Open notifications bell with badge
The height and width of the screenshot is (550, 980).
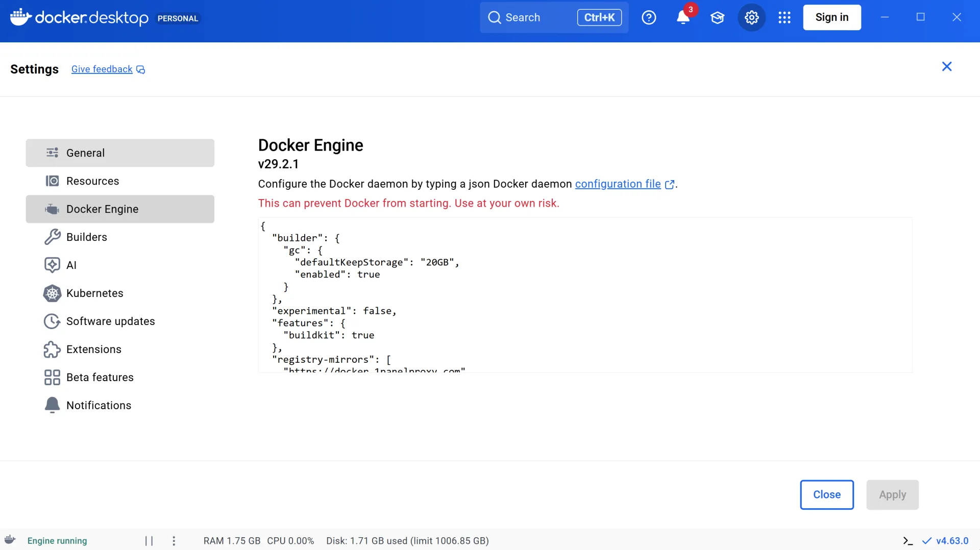point(683,17)
